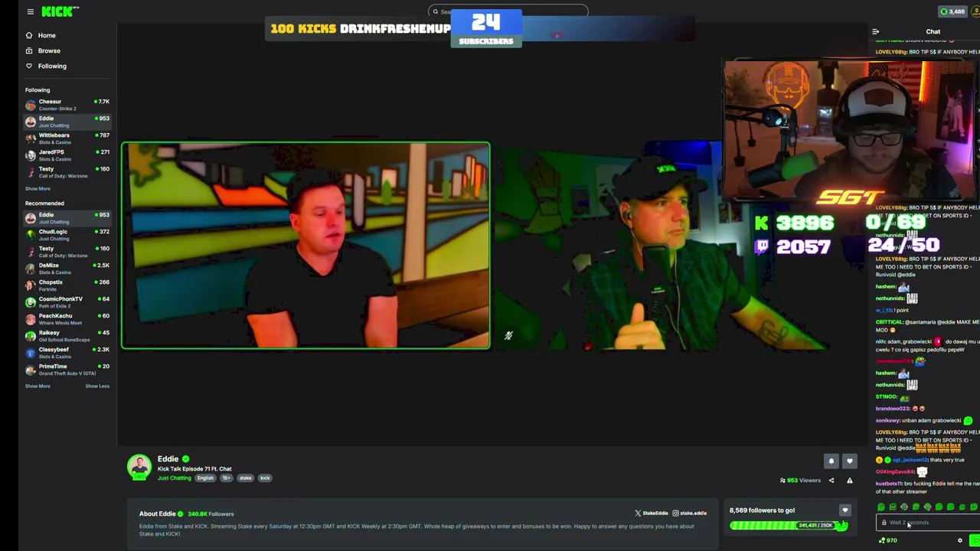This screenshot has height=551, width=980.
Task: Open Chopstix Fortnite channel in Recommended
Action: [67, 285]
